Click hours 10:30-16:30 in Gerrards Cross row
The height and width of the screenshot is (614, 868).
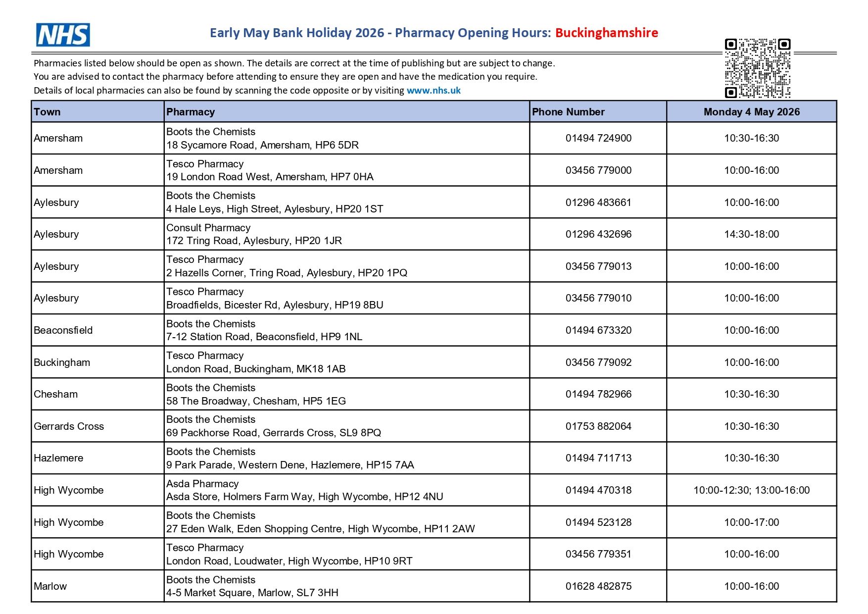(752, 426)
